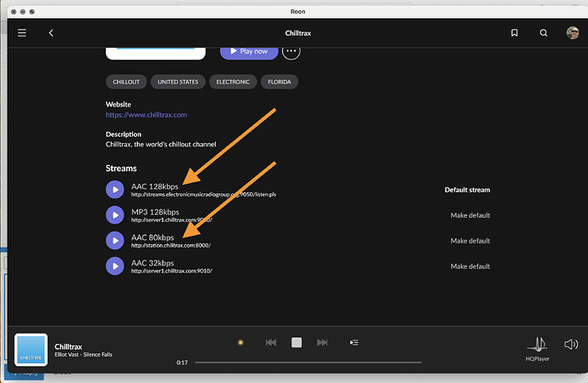The height and width of the screenshot is (383, 588).
Task: Click the Chilltrax description text
Action: point(161,144)
